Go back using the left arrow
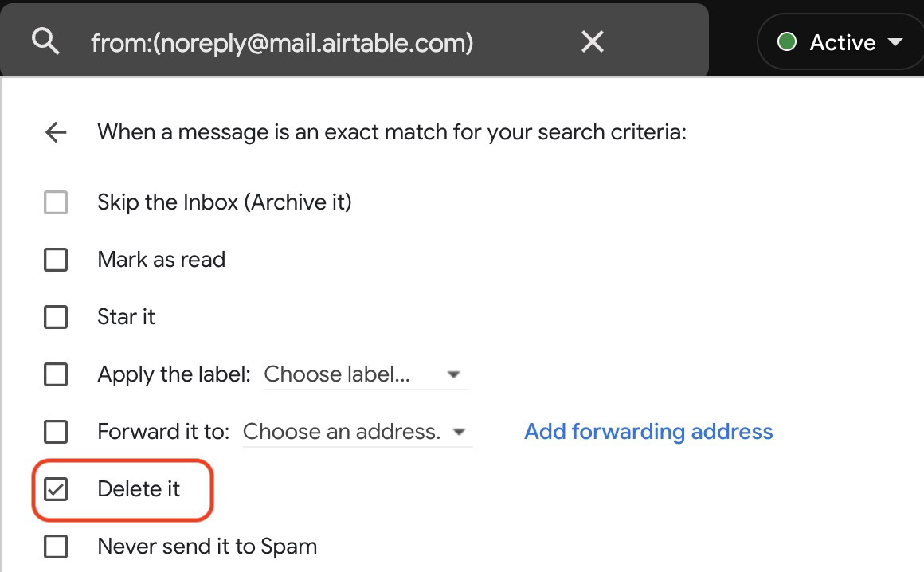Viewport: 924px width, 572px height. coord(56,132)
